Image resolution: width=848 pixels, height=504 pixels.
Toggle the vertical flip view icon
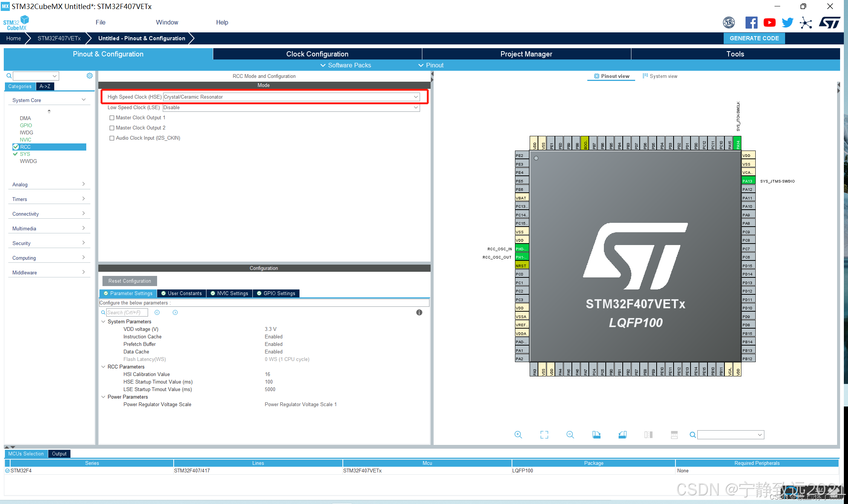click(x=674, y=435)
